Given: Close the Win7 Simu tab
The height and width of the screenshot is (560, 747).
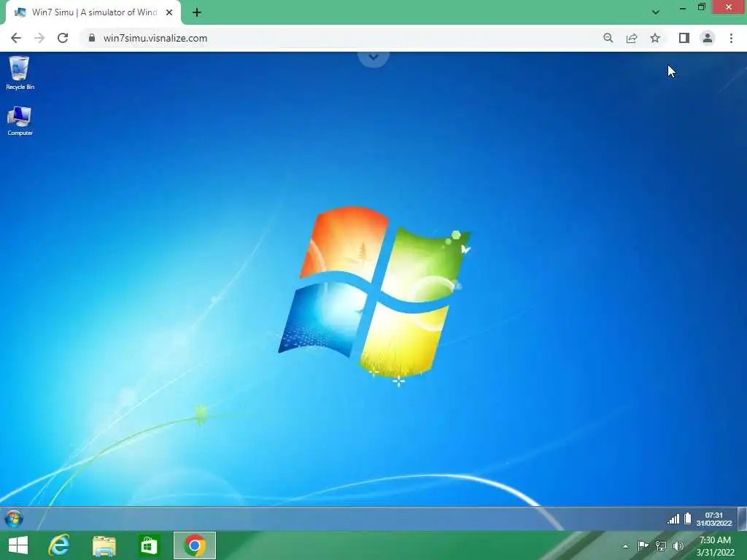Looking at the screenshot, I should click(169, 12).
